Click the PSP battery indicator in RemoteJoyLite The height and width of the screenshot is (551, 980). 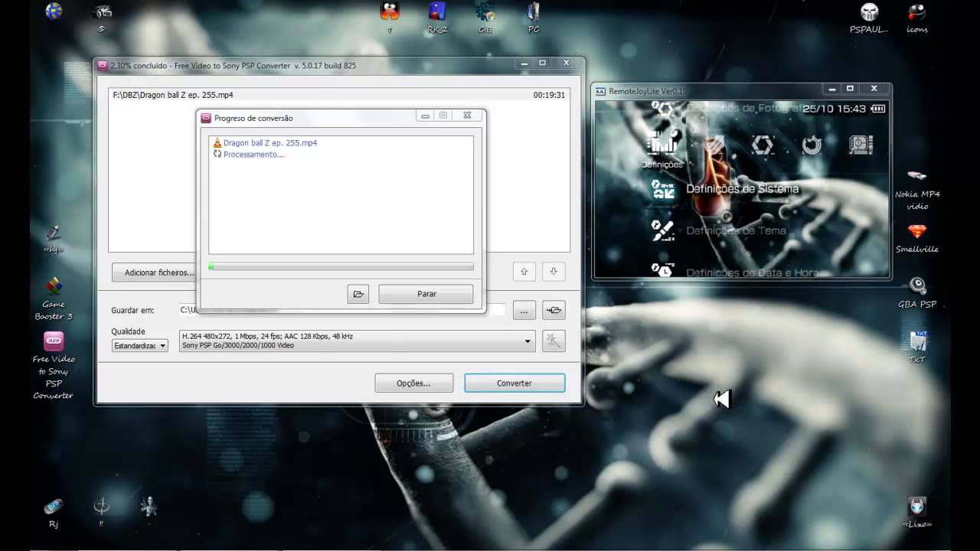pyautogui.click(x=878, y=109)
